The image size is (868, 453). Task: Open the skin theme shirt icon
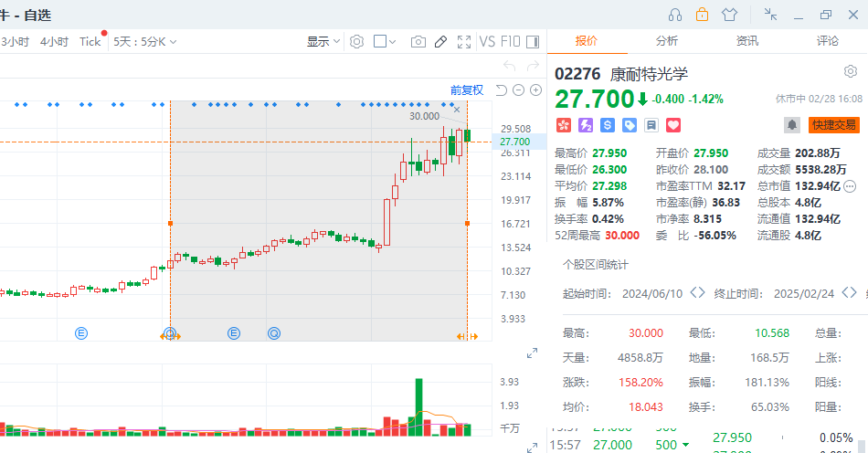click(x=730, y=15)
